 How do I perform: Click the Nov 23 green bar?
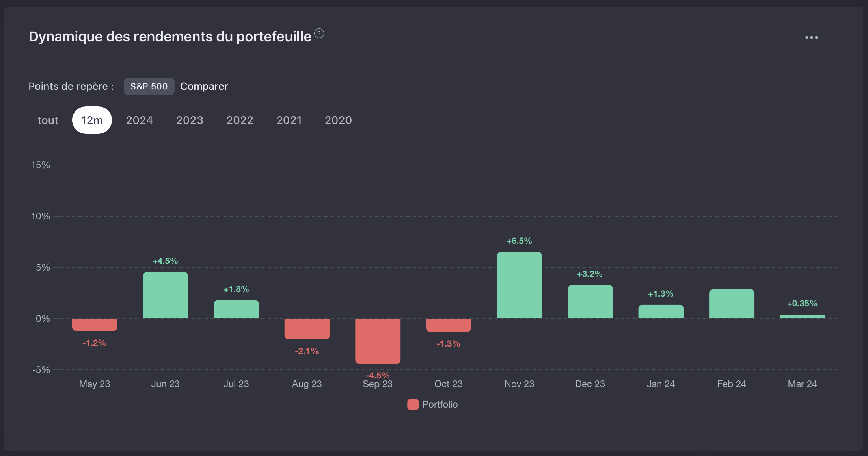point(519,285)
